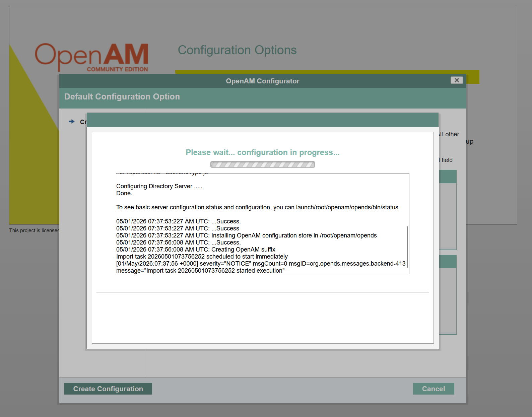The height and width of the screenshot is (417, 532).
Task: Cancel the default configuration
Action: (434, 389)
